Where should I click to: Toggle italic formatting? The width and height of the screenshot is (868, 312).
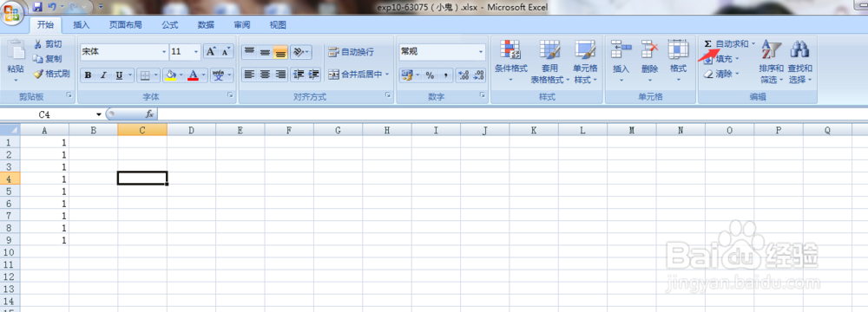pyautogui.click(x=103, y=75)
